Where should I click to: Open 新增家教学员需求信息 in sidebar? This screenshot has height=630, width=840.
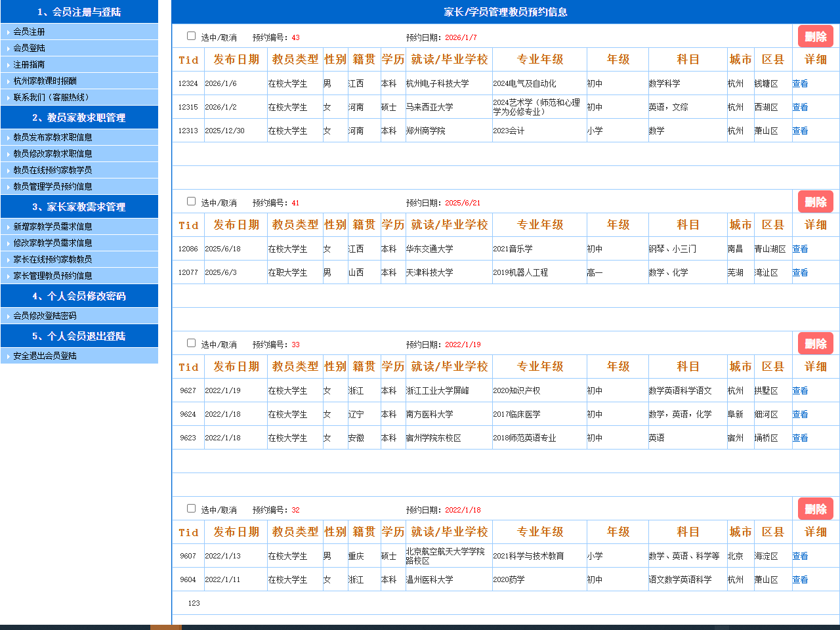pyautogui.click(x=52, y=226)
